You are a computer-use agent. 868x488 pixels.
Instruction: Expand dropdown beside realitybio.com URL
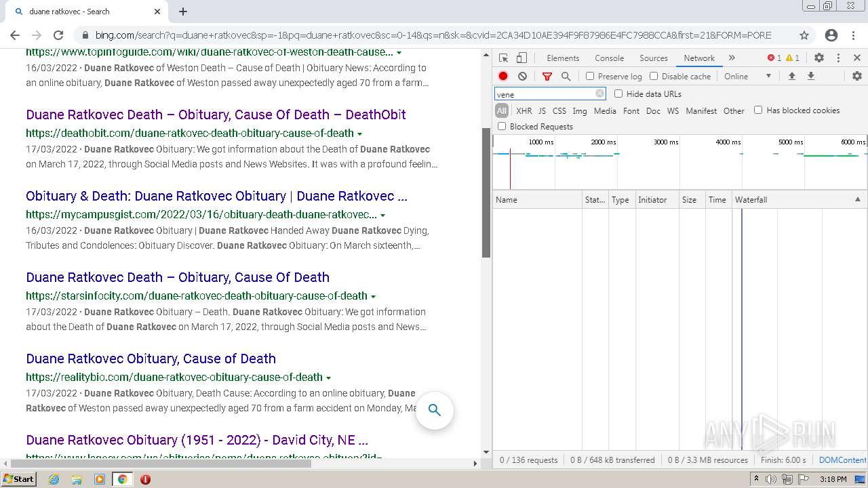pyautogui.click(x=328, y=378)
